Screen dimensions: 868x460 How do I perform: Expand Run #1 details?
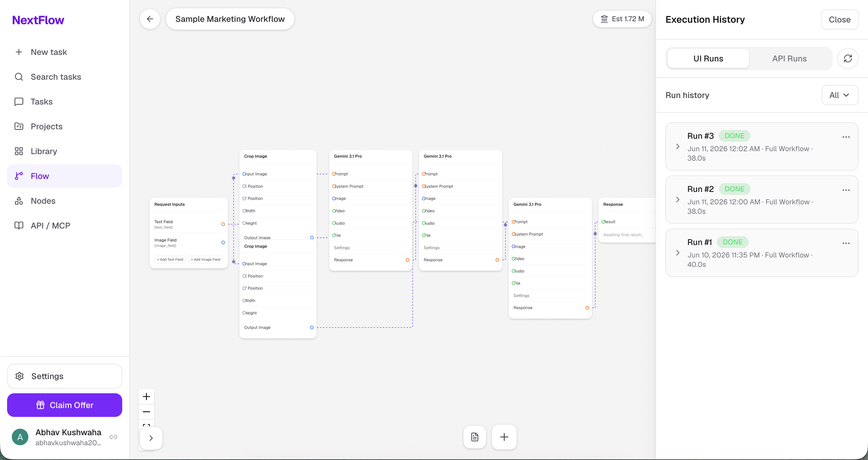(678, 253)
